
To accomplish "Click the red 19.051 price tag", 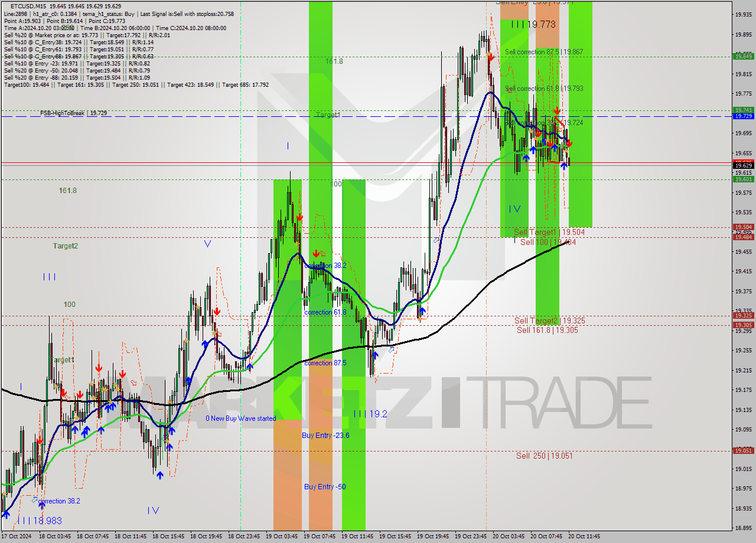I will pos(743,450).
